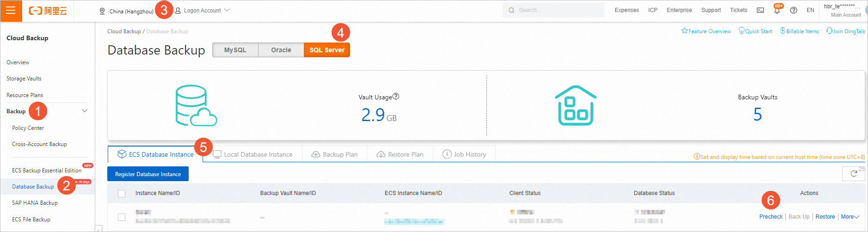
Task: Go to Overview in the sidebar
Action: click(18, 62)
